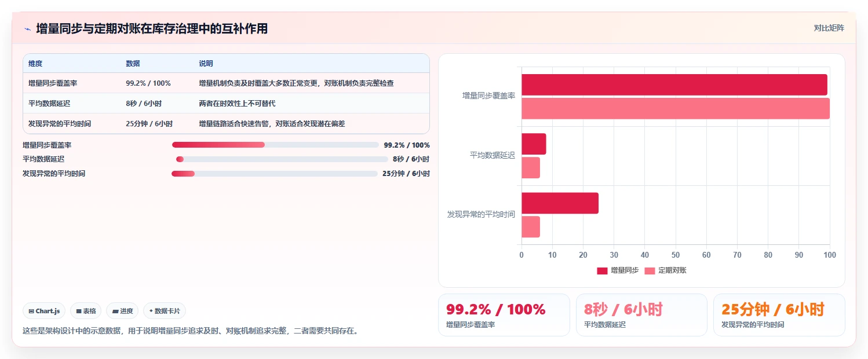
Task: Click the 发现异常的平均时间 progress bar
Action: [x=275, y=174]
